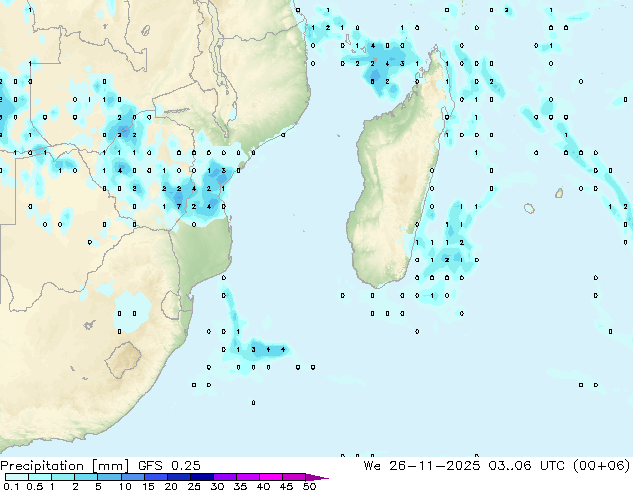
Task: Select the 2–5 mm legend swatch
Action: click(86, 477)
